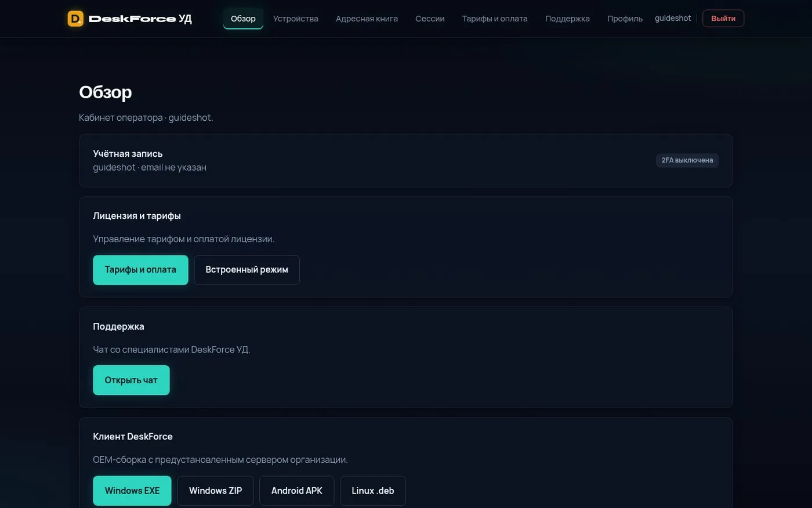The width and height of the screenshot is (812, 508).
Task: Click text Управление тарифом и оплатой лицензии.
Action: [x=184, y=239]
